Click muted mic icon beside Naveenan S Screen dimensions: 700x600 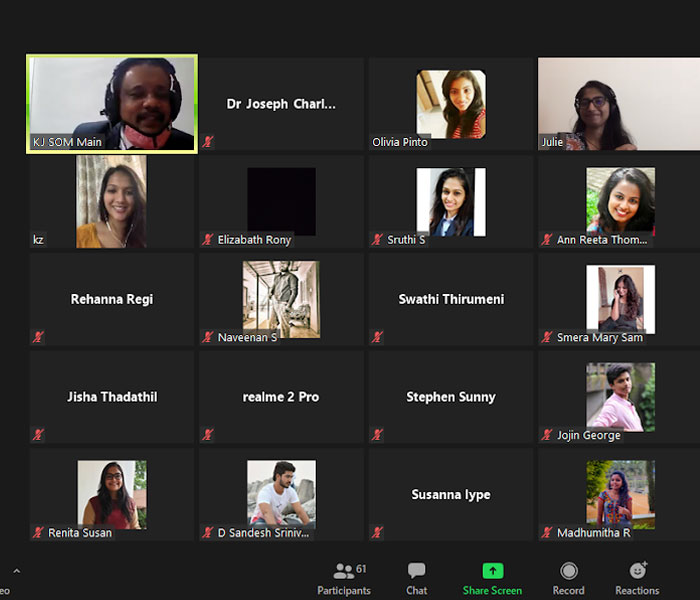coord(208,337)
